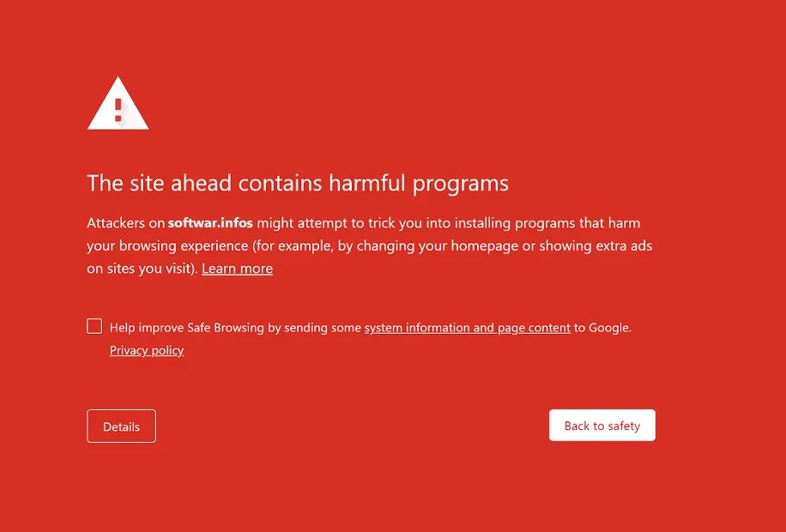Click 'to Google.' text after the link
The image size is (786, 532).
click(x=602, y=328)
